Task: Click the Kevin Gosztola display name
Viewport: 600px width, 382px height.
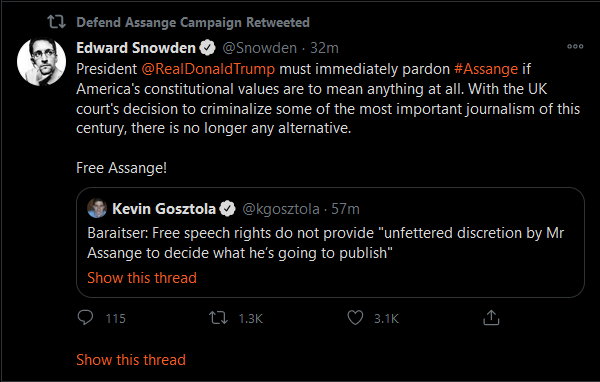Action: click(164, 209)
